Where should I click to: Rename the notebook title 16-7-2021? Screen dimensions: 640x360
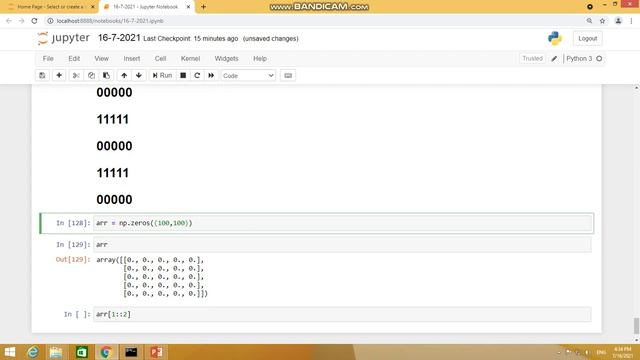pyautogui.click(x=119, y=38)
